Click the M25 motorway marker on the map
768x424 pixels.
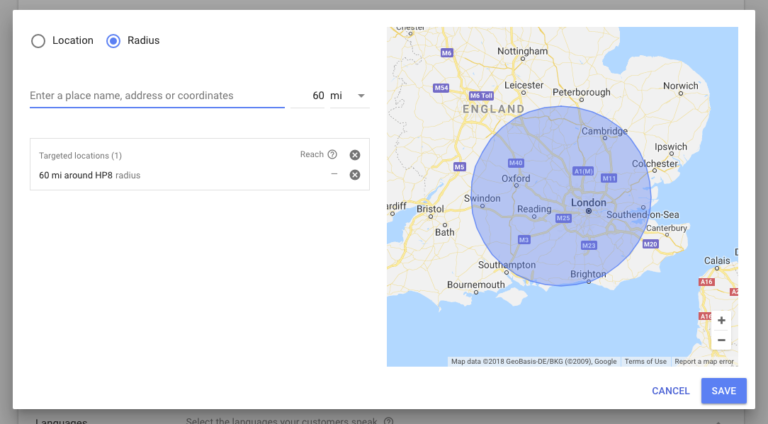(x=563, y=218)
